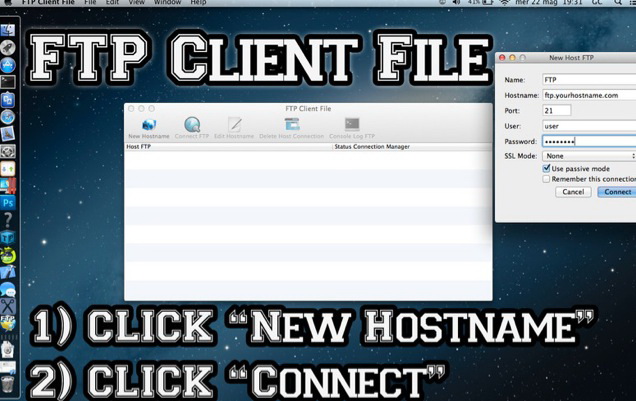This screenshot has width=636, height=401.
Task: Click the User input field
Action: [589, 126]
